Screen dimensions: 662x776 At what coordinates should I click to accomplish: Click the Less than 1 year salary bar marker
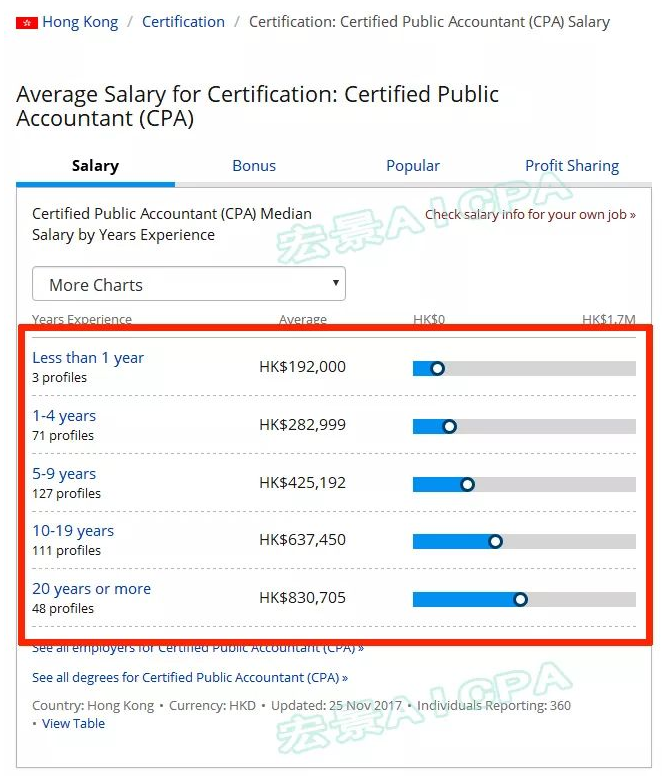coord(437,368)
